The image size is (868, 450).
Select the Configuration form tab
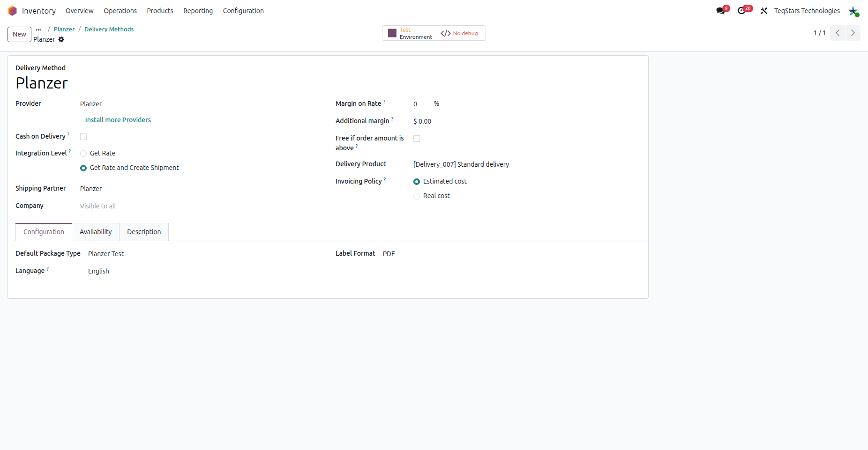44,232
